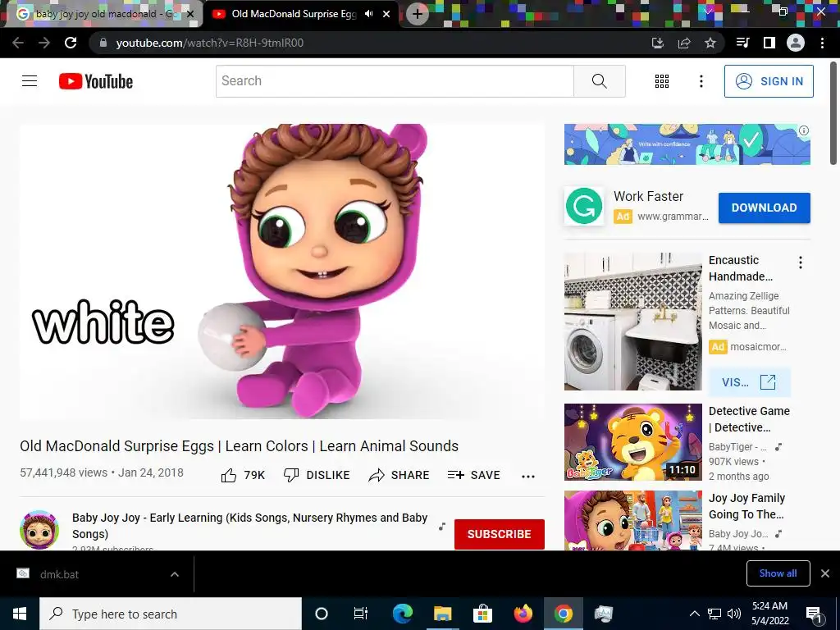Open Windows notification center
Viewport: 840px width, 630px height.
point(814,614)
